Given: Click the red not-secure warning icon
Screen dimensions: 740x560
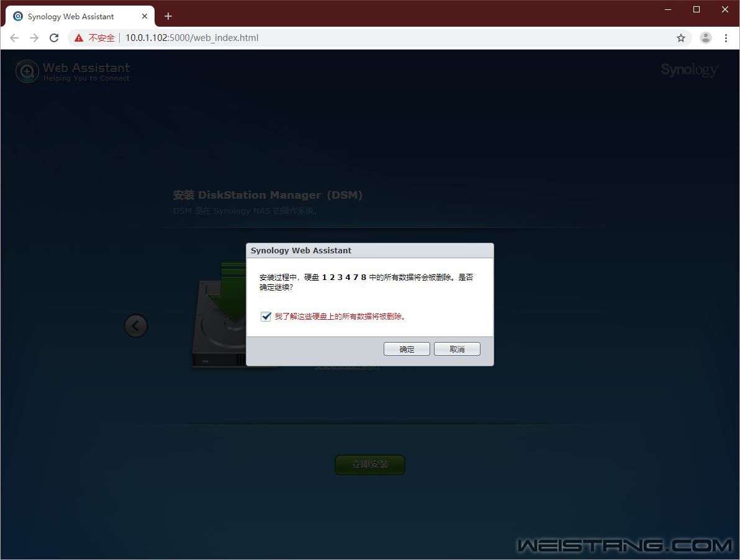Looking at the screenshot, I should coord(79,38).
